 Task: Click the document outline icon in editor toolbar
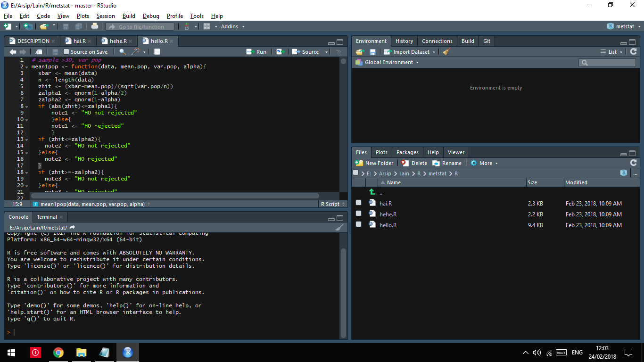[x=339, y=52]
